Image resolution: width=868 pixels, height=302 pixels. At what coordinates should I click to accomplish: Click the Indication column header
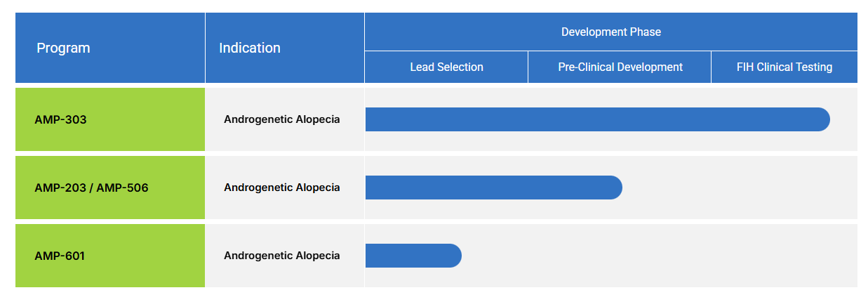coord(250,48)
